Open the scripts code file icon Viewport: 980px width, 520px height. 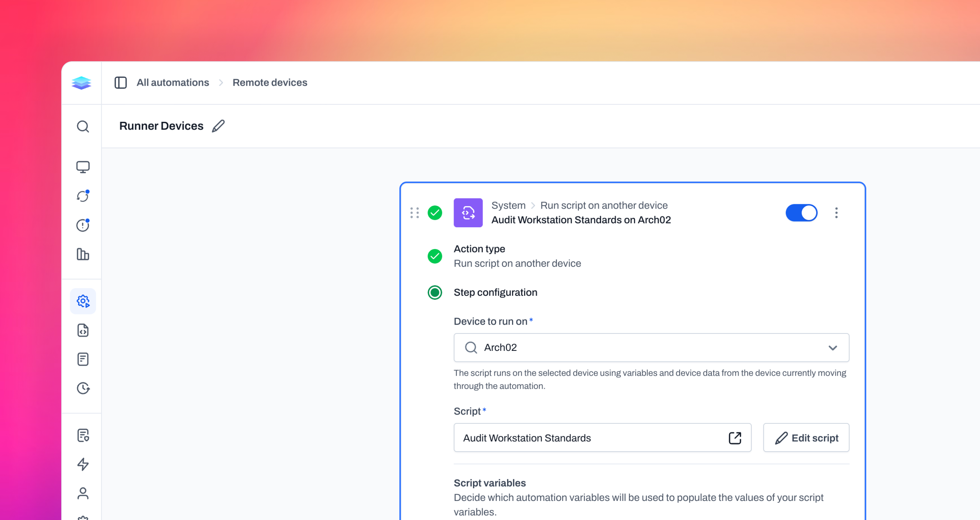point(83,330)
